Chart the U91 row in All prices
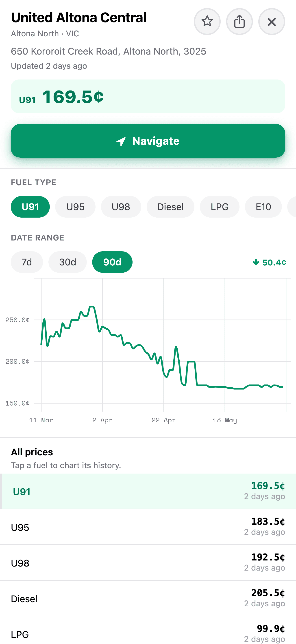 click(148, 491)
